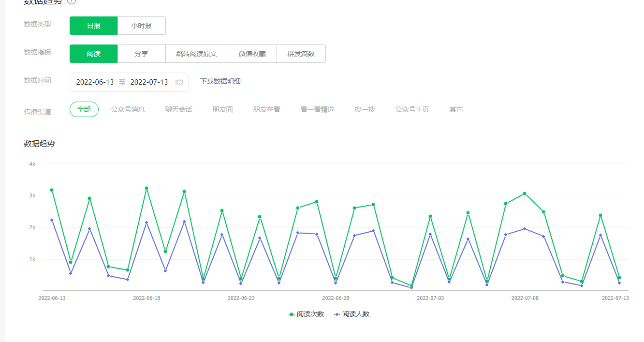Filter by 朋友在看 channel
644x342 pixels.
(267, 109)
